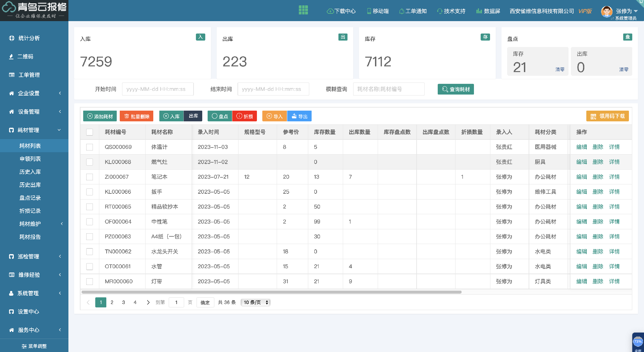
Task: Go to 盘点记录 in the sidebar
Action: pyautogui.click(x=30, y=198)
